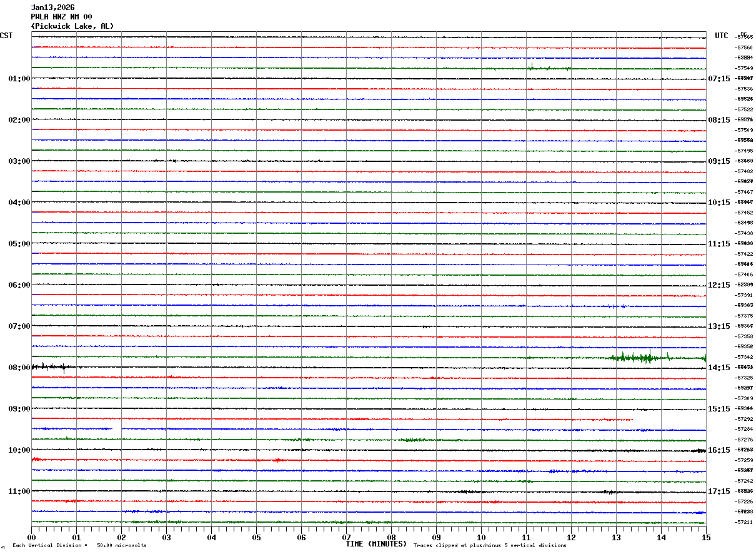This screenshot has height=554, width=756.
Task: Click the DC offset value -57536
Action: click(744, 89)
